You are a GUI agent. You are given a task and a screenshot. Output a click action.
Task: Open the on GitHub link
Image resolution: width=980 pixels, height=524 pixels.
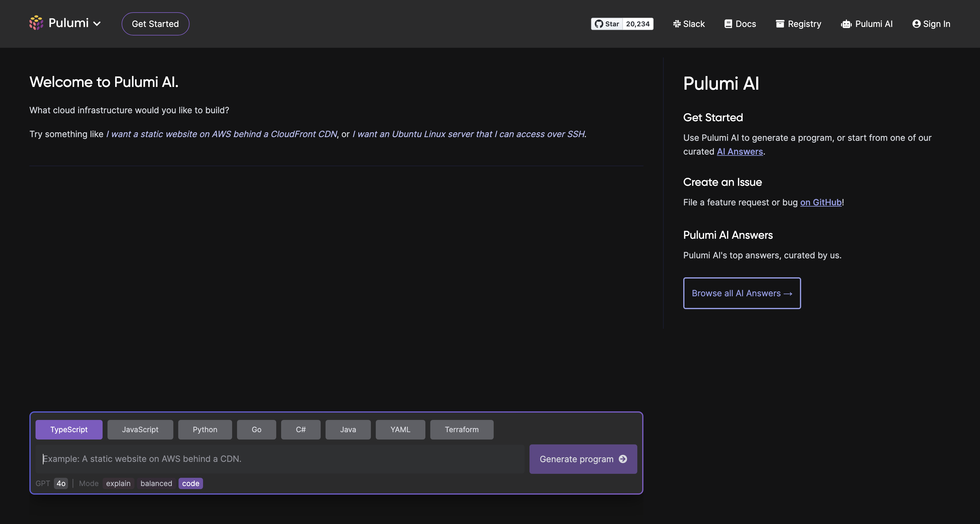pos(821,202)
